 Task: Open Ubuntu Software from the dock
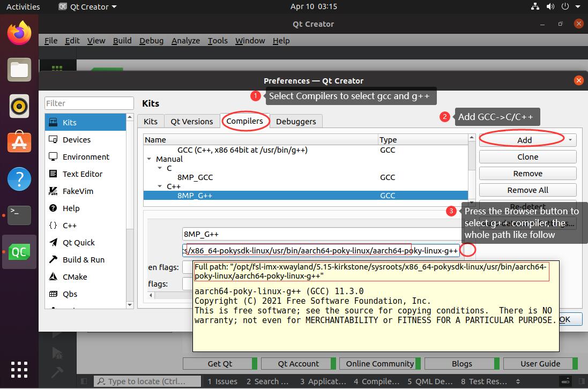coord(19,141)
